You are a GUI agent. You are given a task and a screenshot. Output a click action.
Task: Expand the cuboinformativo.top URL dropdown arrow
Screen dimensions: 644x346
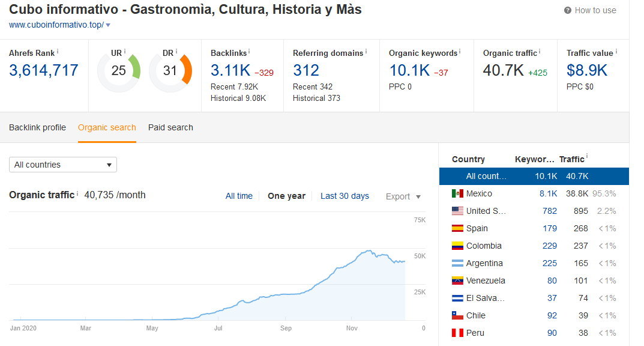(x=108, y=25)
